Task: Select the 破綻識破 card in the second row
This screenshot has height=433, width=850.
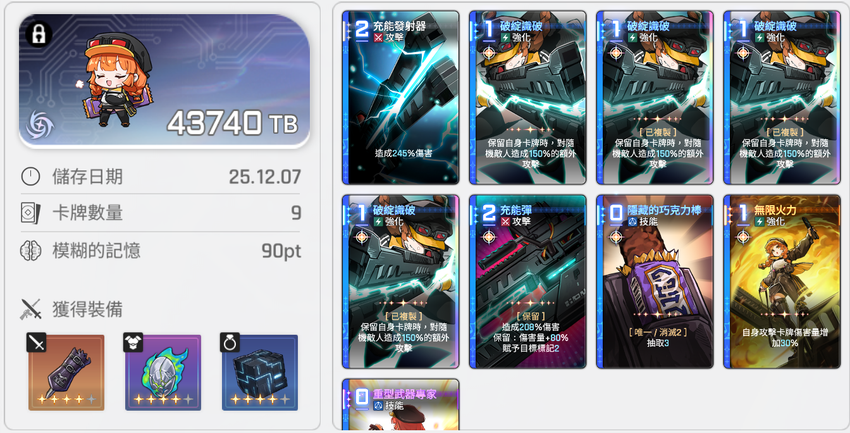Action: tap(401, 282)
